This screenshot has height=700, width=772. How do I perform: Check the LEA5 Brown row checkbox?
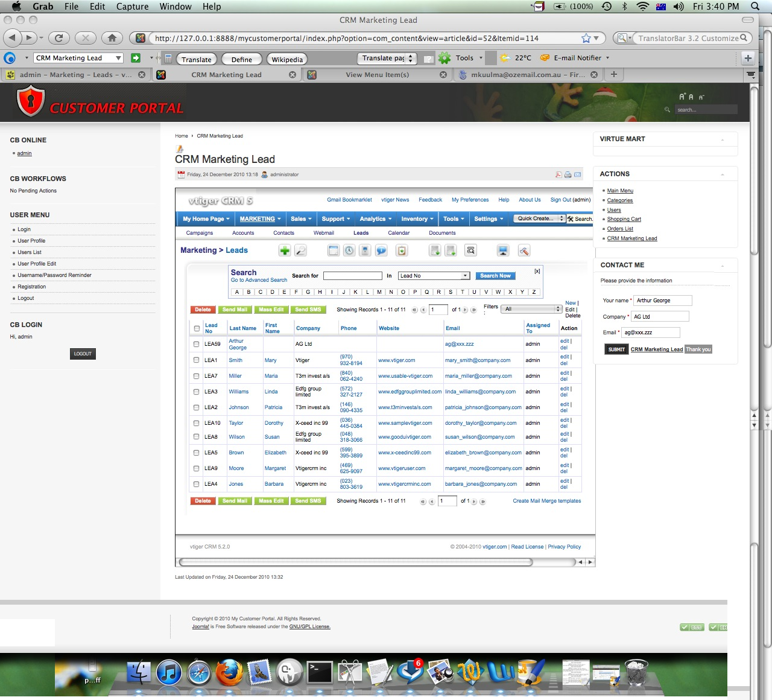coord(196,452)
